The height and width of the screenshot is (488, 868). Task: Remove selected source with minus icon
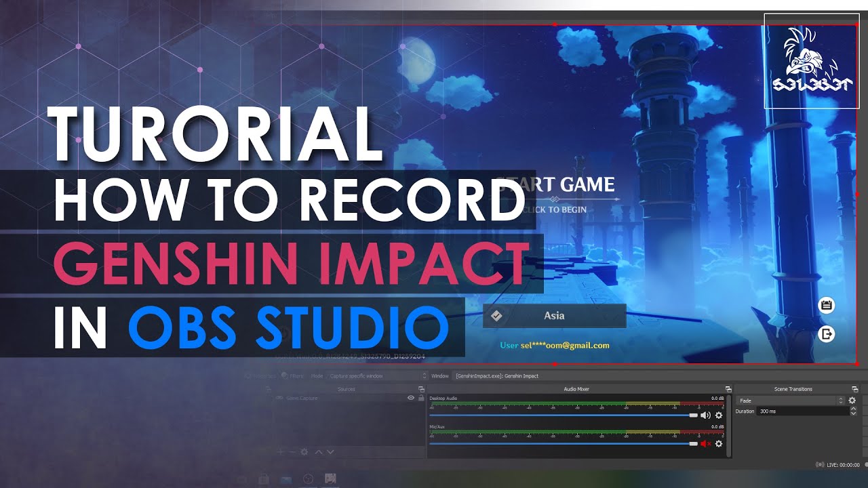coord(292,451)
